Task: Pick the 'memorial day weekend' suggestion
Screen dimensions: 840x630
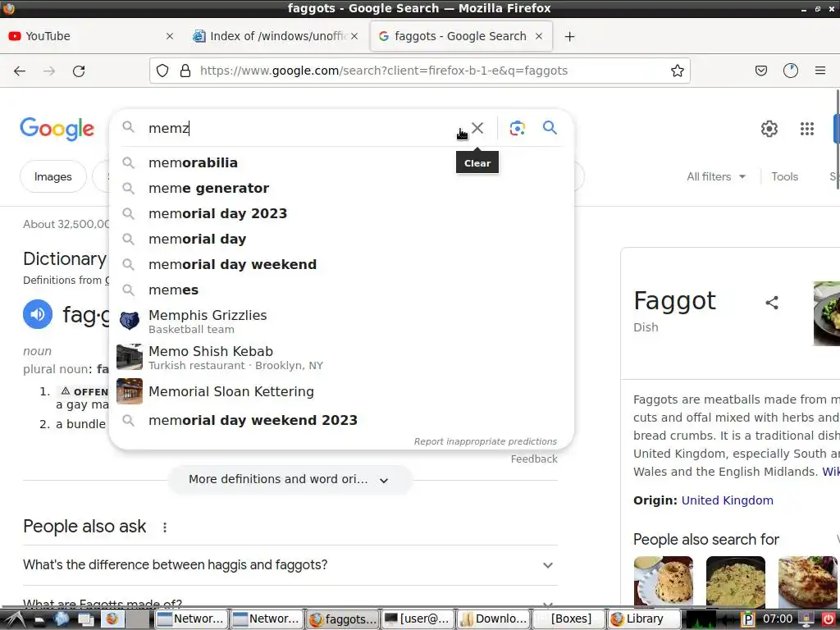Action: (x=341, y=264)
